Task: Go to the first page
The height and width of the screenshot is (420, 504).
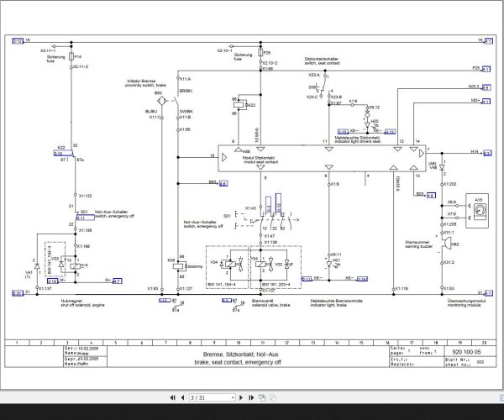Action: tap(172, 398)
